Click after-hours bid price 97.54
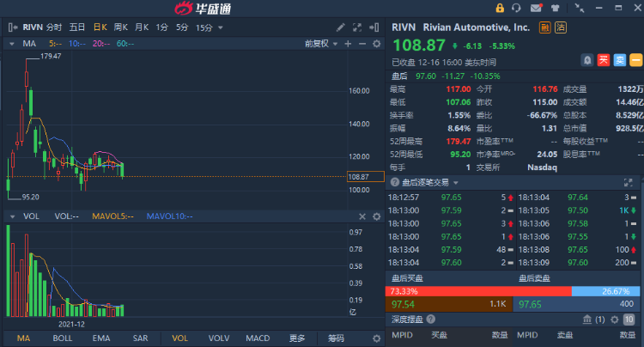This screenshot has height=347, width=644. click(403, 304)
